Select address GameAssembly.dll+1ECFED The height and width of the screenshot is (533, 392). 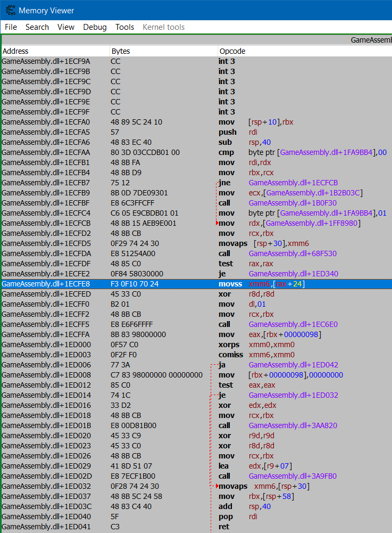(x=46, y=294)
